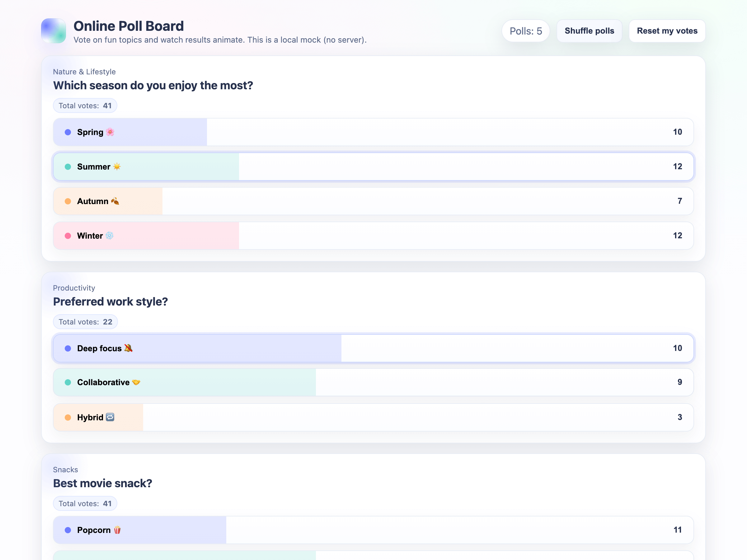This screenshot has width=747, height=560.
Task: Click the Autumn falling leaves emoji
Action: (x=115, y=201)
